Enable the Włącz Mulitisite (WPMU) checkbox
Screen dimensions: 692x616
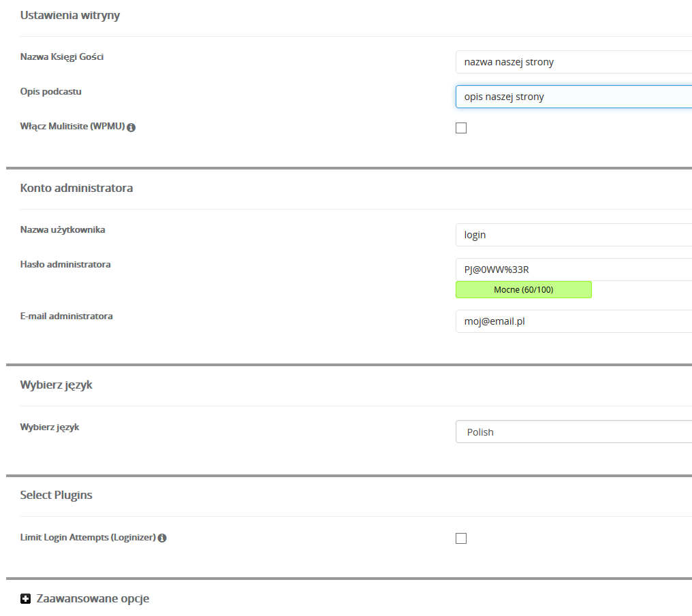pos(461,128)
